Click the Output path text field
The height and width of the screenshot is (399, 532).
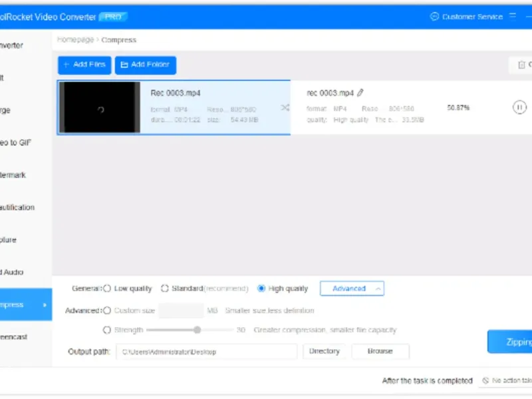pyautogui.click(x=207, y=352)
